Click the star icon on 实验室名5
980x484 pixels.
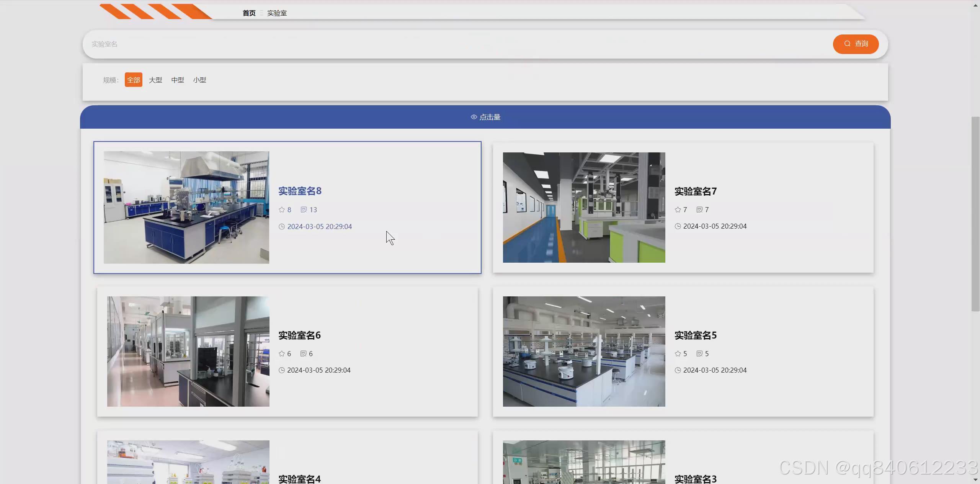point(678,353)
